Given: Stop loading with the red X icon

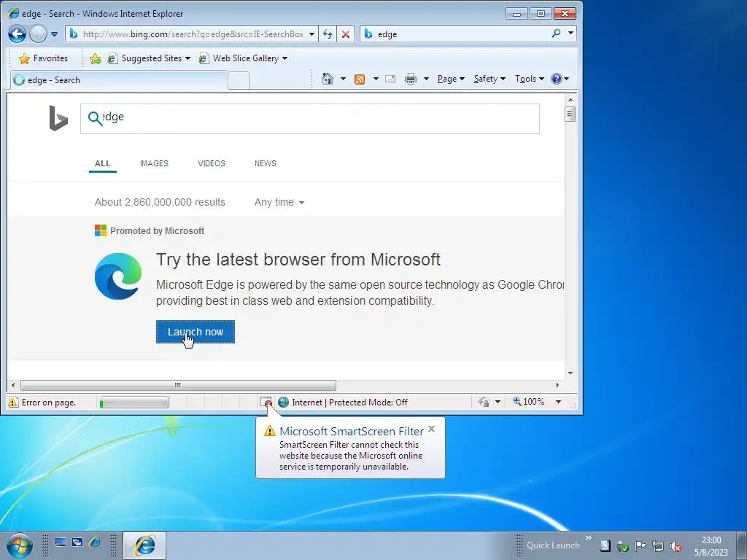Looking at the screenshot, I should [x=346, y=34].
